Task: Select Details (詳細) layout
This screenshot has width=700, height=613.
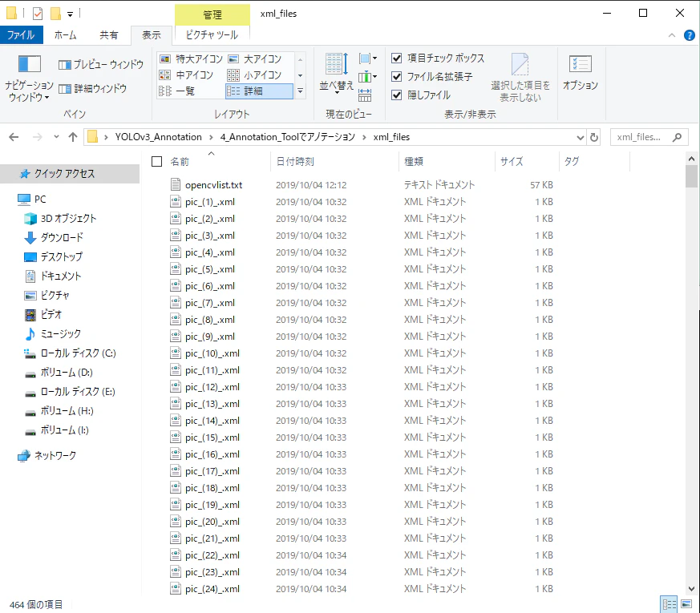Action: pos(259,91)
